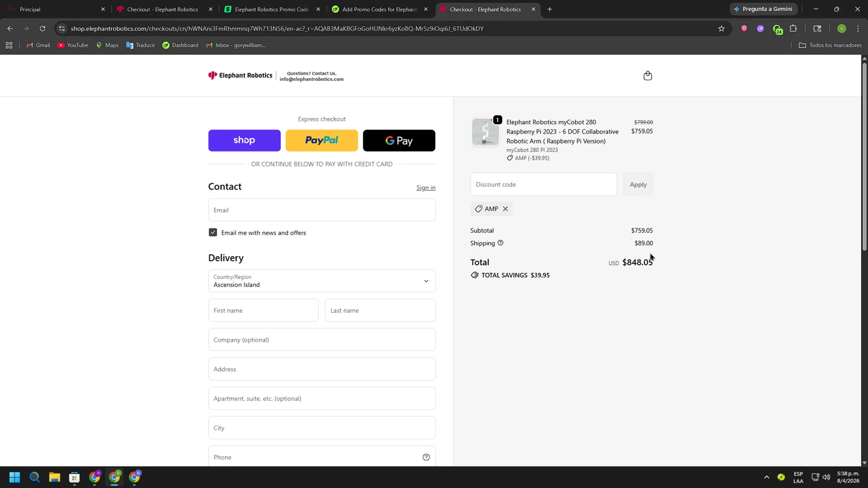This screenshot has height=488, width=868.
Task: Click the TOTAL SAVINGS $39.95 text
Action: (516, 275)
